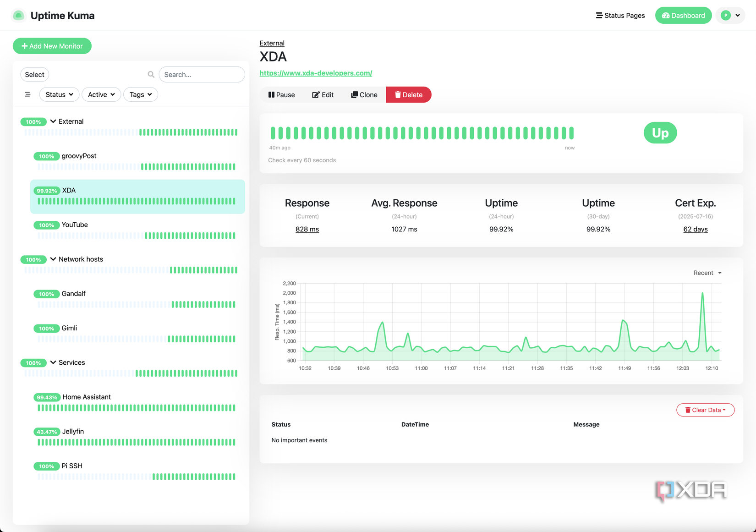Click the Status Pages menu icon
Viewport: 756px width, 532px height.
click(598, 15)
